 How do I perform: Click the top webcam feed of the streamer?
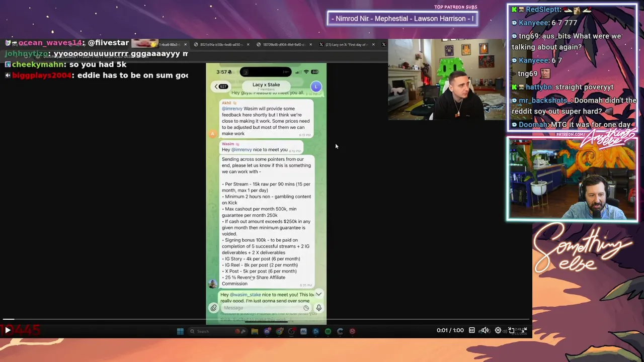[446, 79]
